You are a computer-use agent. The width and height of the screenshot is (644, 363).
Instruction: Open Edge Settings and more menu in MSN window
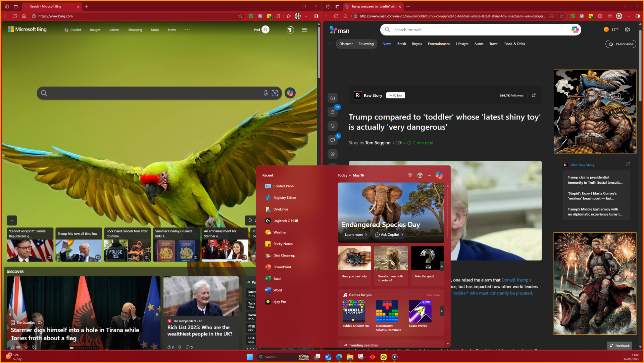coord(628,16)
